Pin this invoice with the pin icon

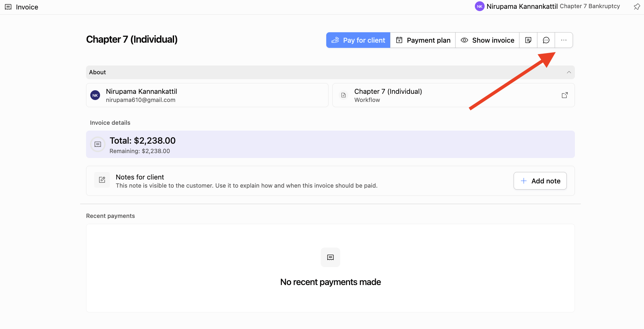click(637, 7)
